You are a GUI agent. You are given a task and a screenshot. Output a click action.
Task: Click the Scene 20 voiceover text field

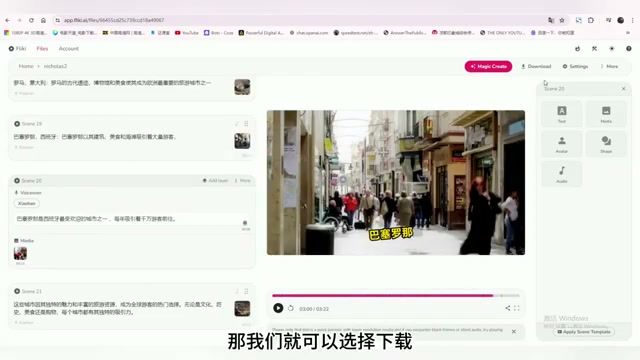tap(127, 219)
